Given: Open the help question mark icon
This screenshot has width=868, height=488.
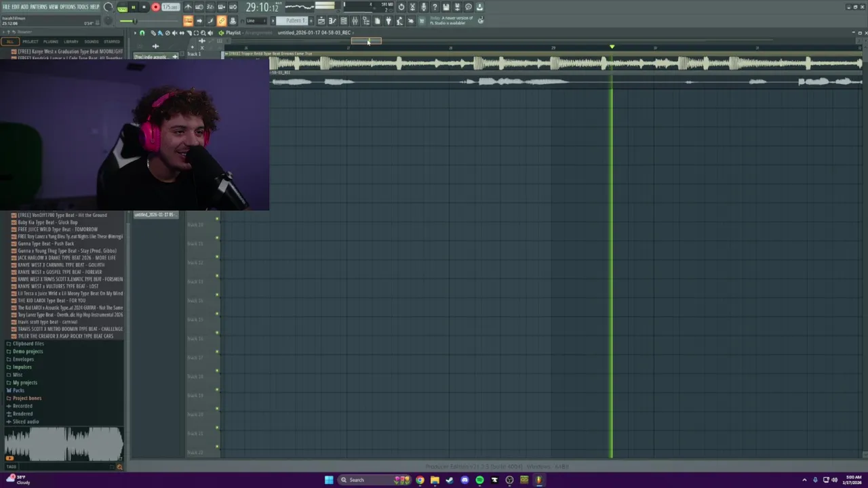Looking at the screenshot, I should point(435,7).
